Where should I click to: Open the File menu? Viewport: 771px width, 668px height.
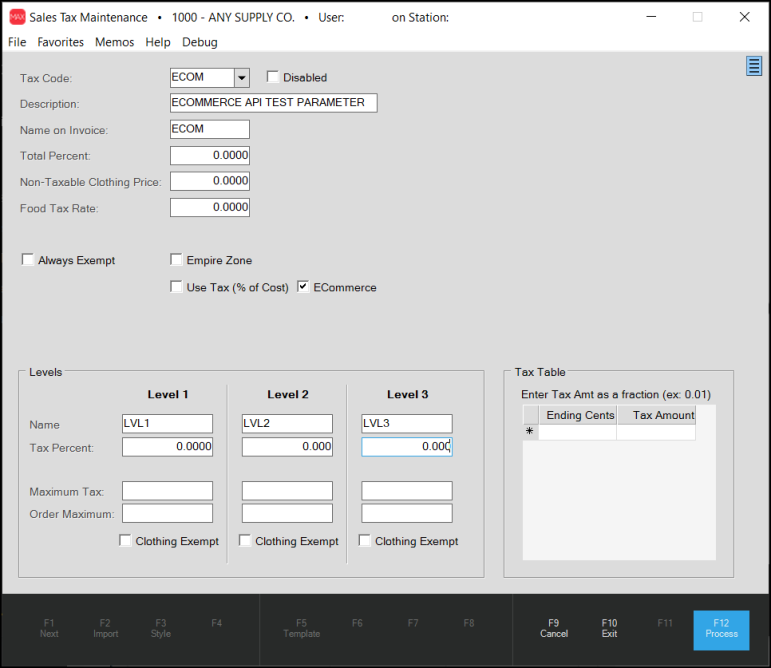point(17,42)
